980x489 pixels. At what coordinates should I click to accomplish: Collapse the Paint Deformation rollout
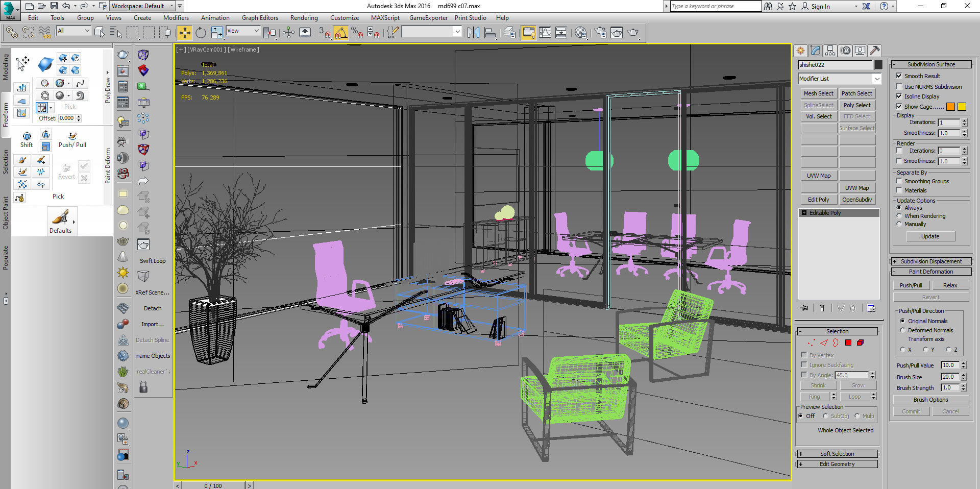[x=931, y=272]
